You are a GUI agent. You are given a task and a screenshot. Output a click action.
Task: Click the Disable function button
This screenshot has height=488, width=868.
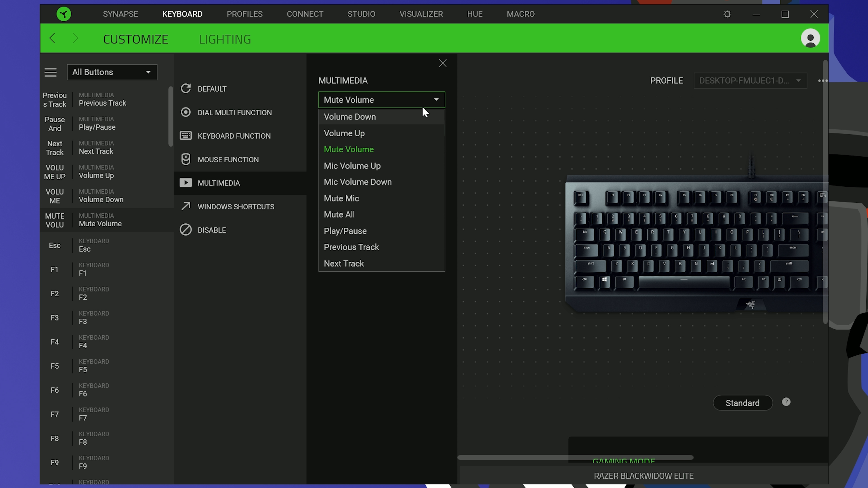click(212, 229)
